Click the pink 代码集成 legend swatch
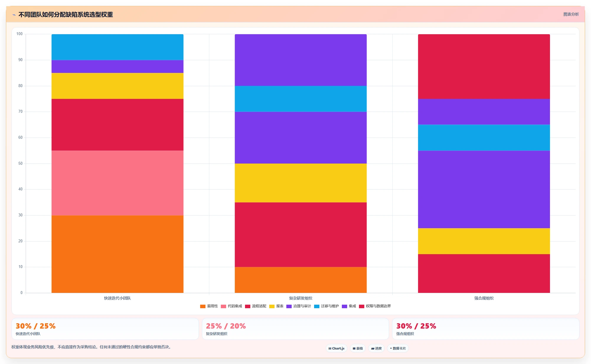 click(x=223, y=306)
